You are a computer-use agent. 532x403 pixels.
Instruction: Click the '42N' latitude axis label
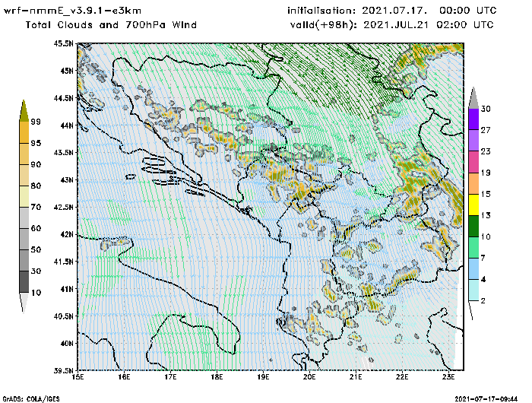click(67, 234)
